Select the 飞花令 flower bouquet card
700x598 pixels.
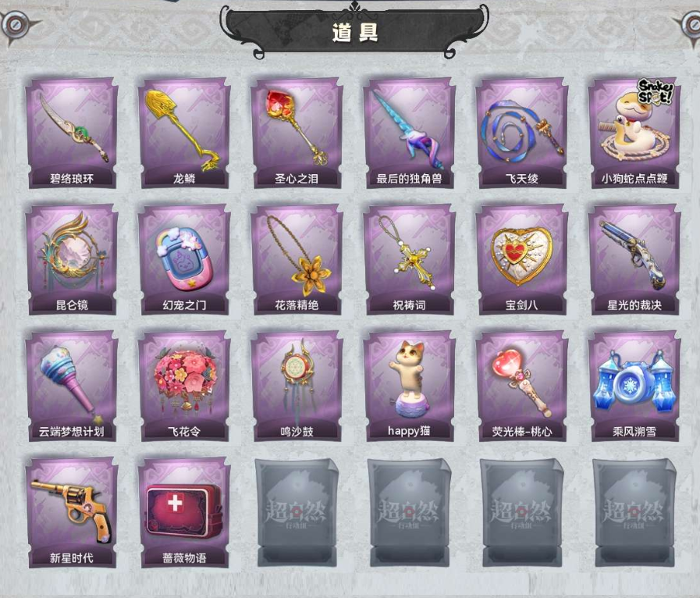click(184, 386)
